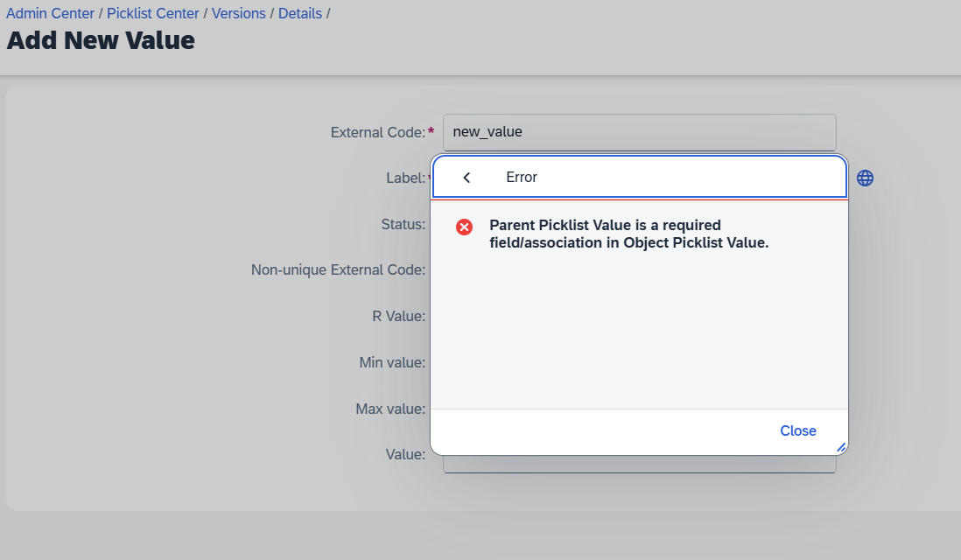961x560 pixels.
Task: Click the Error dialog title text
Action: coord(522,177)
